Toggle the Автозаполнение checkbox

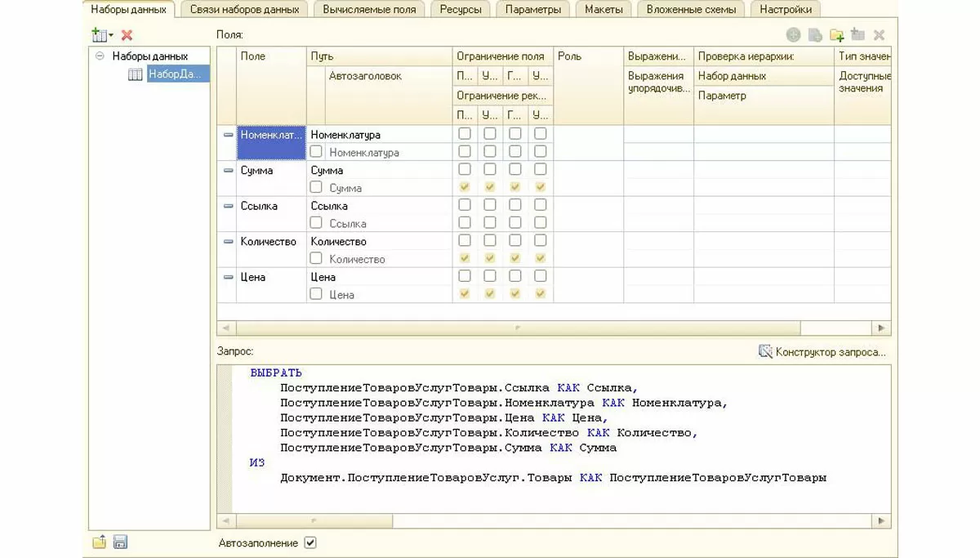tap(310, 542)
